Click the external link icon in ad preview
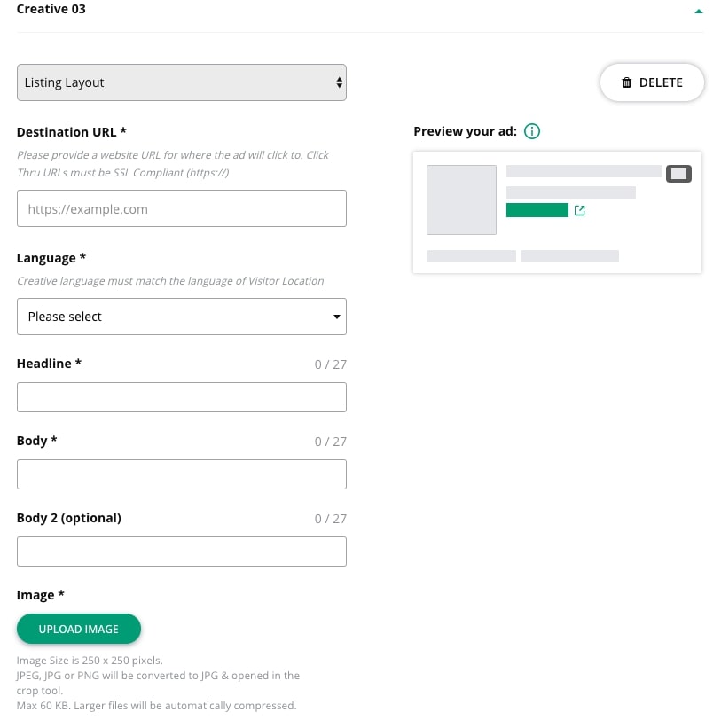Screen dimensions: 721x728 tap(580, 211)
